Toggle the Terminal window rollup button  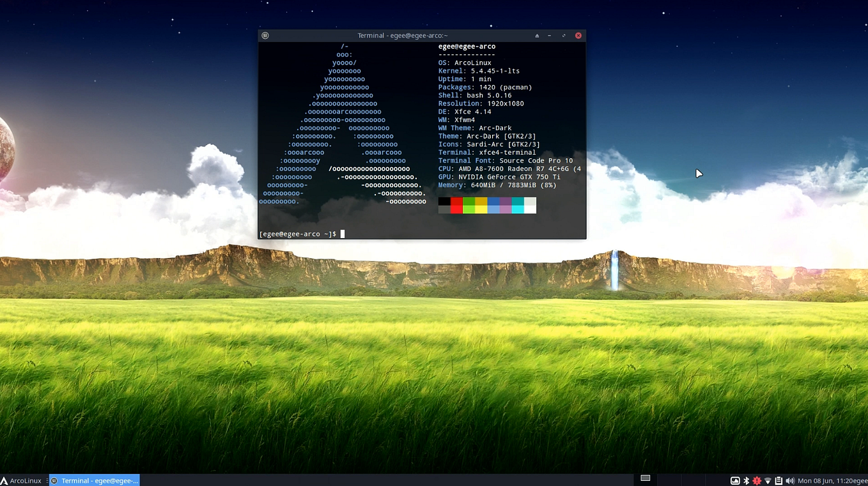point(537,35)
